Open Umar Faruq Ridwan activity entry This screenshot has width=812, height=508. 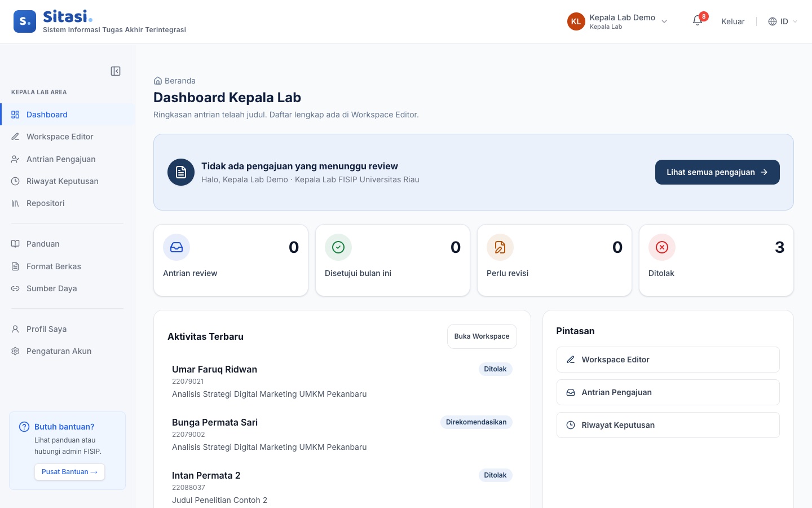[342, 382]
